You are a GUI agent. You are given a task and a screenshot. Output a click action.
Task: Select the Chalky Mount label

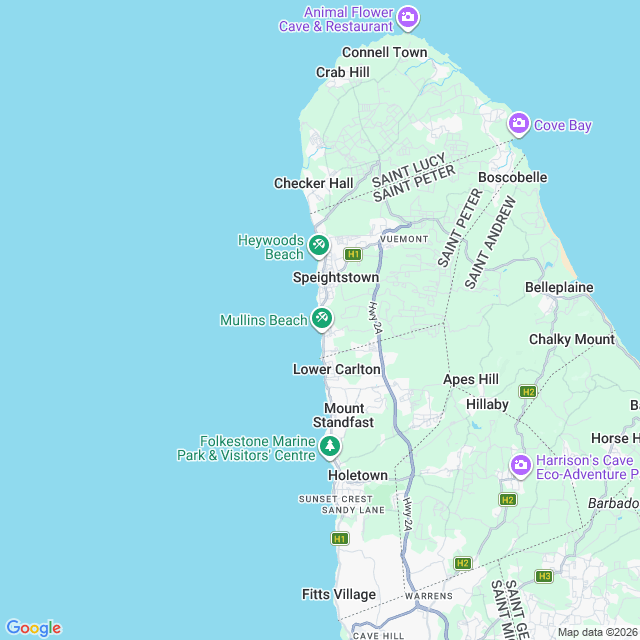click(572, 339)
